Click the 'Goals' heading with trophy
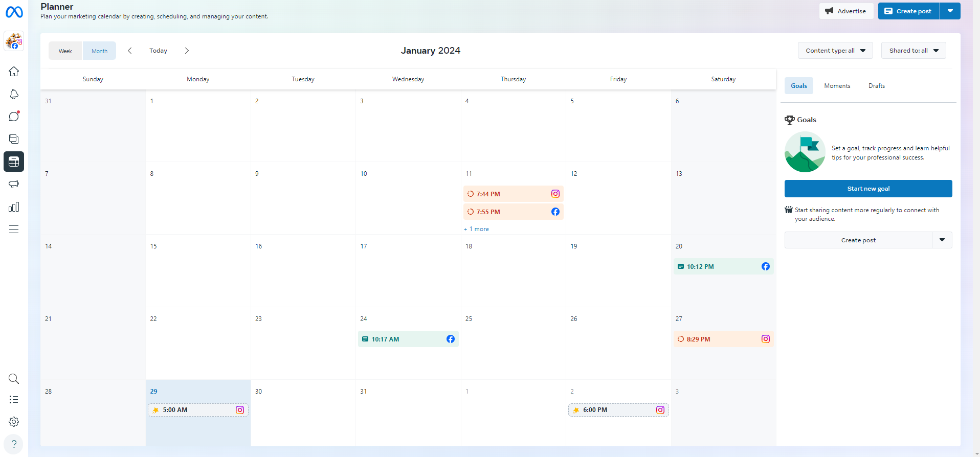980x457 pixels. point(800,120)
